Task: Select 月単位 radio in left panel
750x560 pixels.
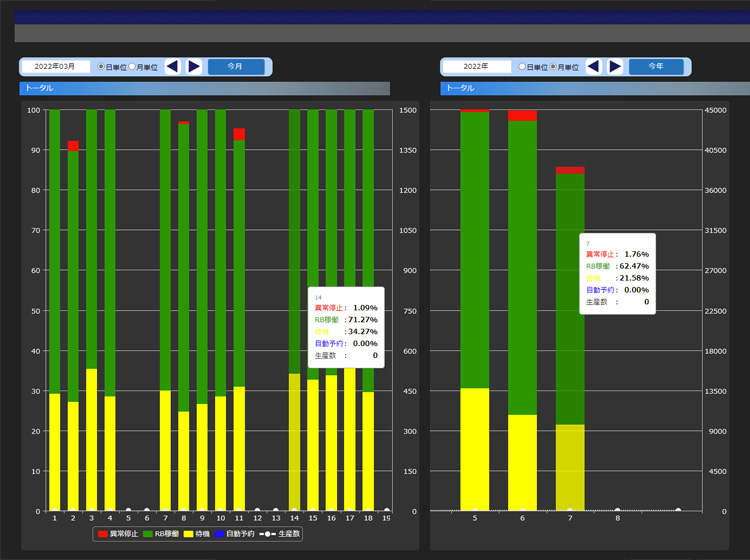Action: point(134,67)
